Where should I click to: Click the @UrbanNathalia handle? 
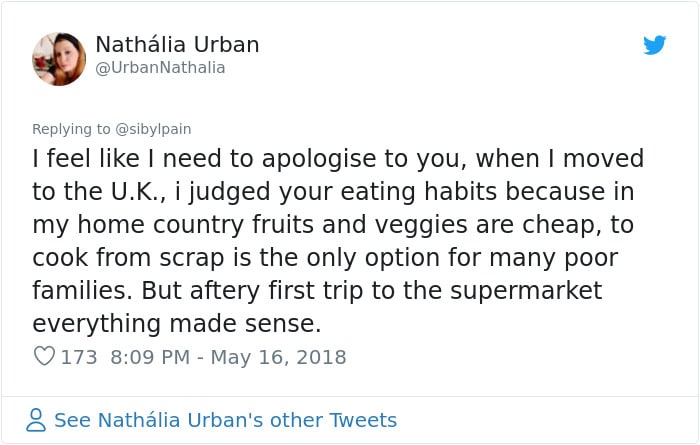point(160,68)
